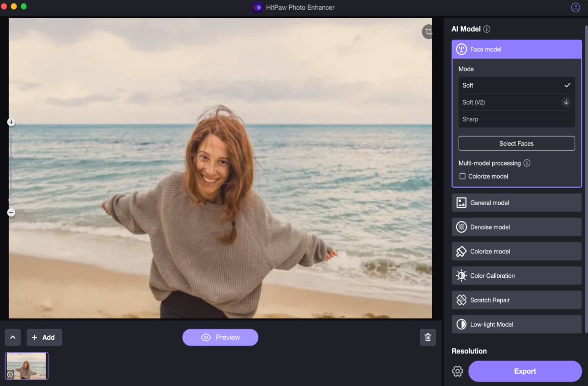Expand the Low-light Model section
The height and width of the screenshot is (386, 588).
(x=516, y=325)
